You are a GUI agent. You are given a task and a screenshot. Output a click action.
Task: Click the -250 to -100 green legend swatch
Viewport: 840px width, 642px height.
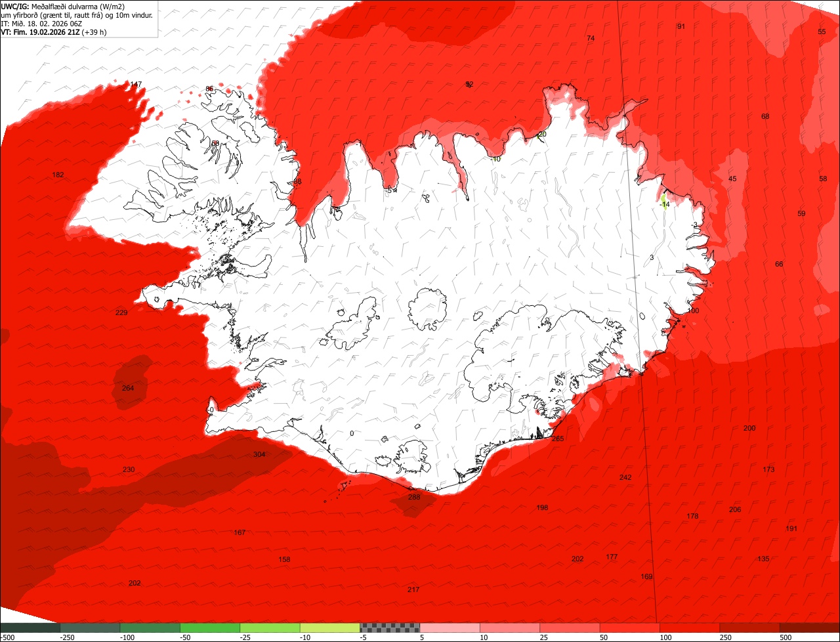point(90,627)
